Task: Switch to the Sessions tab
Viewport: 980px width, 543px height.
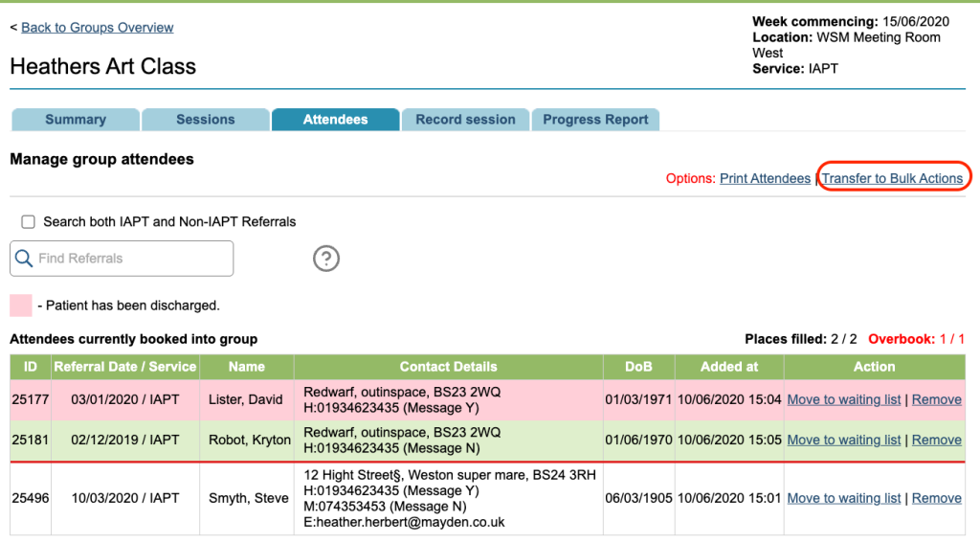Action: tap(205, 120)
